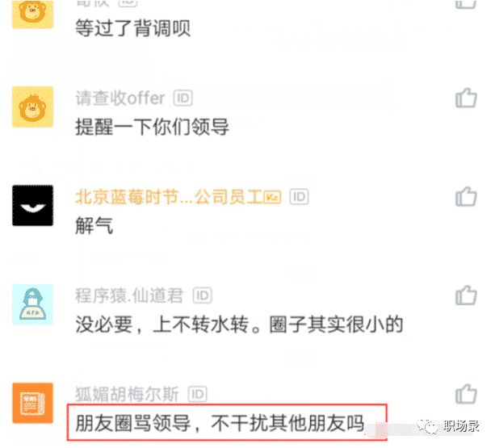Open the ID badge next to 狐媚胡梅尔斯
This screenshot has width=495, height=448.
(198, 394)
